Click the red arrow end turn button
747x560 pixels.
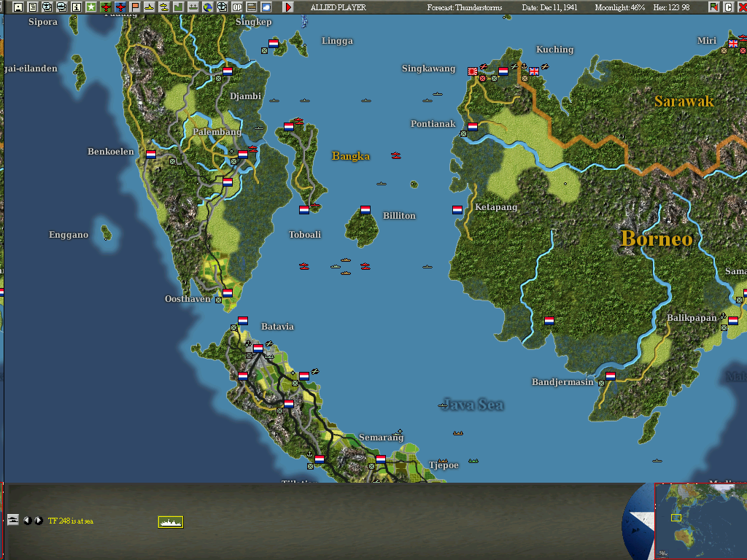coord(287,7)
